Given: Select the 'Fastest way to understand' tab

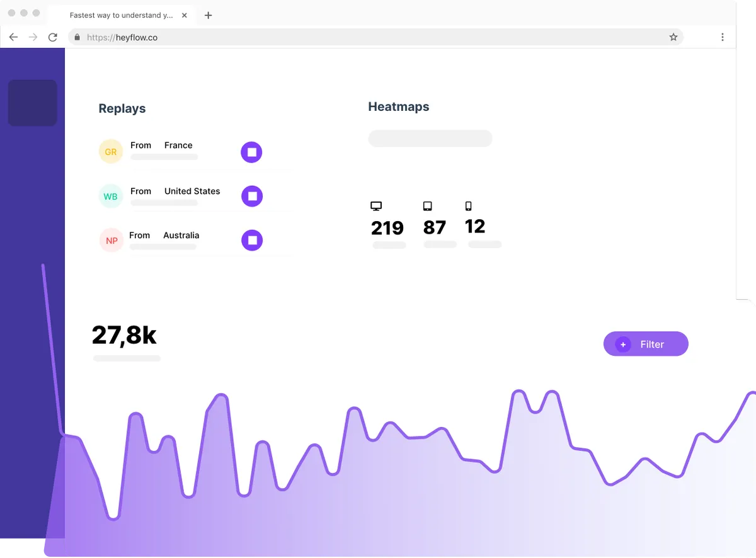Looking at the screenshot, I should tap(121, 15).
